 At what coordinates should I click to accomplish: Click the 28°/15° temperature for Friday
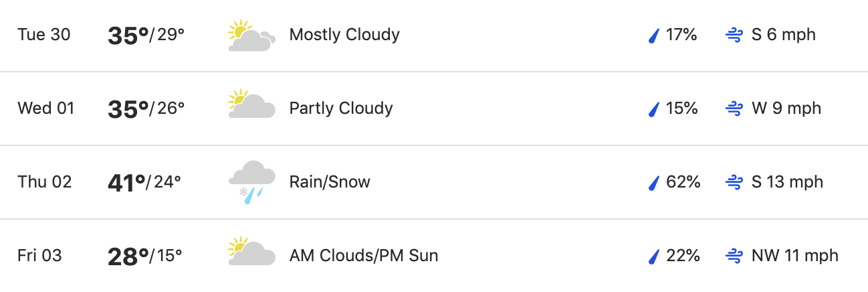point(145,256)
